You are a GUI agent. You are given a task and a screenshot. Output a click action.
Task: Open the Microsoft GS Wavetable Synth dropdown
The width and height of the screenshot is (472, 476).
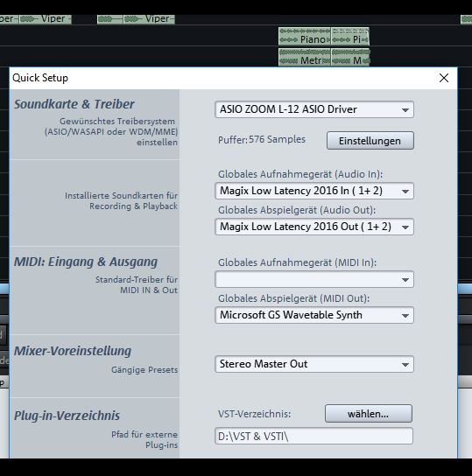[x=314, y=315]
